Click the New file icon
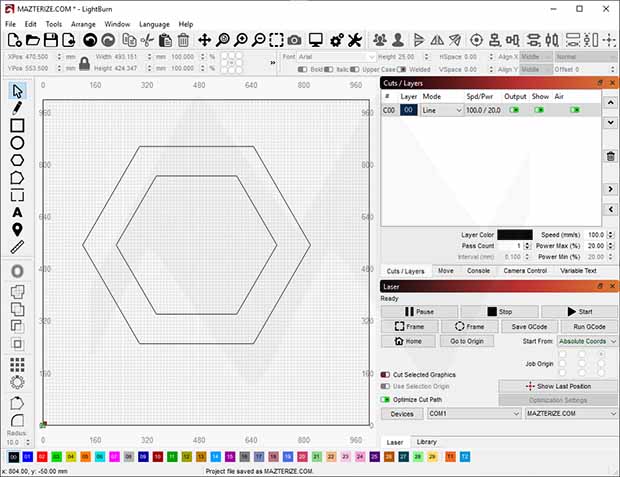Image resolution: width=620 pixels, height=477 pixels. 15,40
